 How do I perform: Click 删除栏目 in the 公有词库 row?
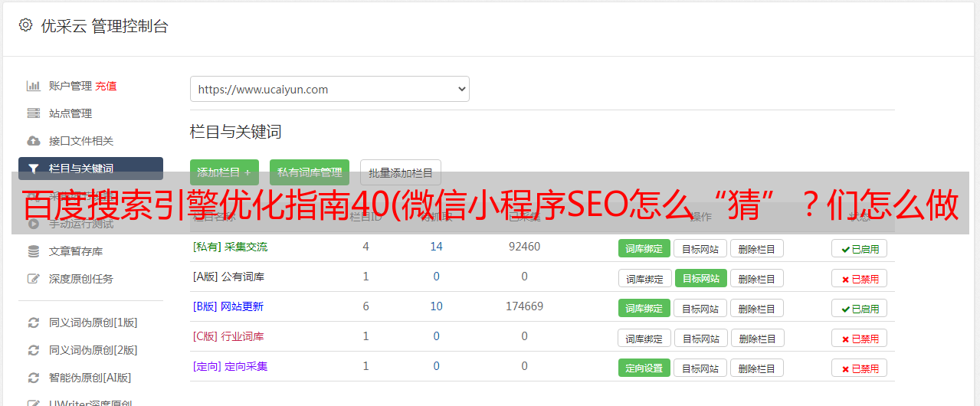click(x=756, y=278)
